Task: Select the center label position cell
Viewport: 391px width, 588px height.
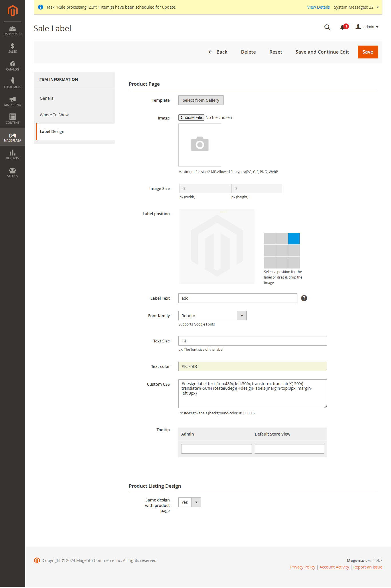Action: click(x=282, y=251)
